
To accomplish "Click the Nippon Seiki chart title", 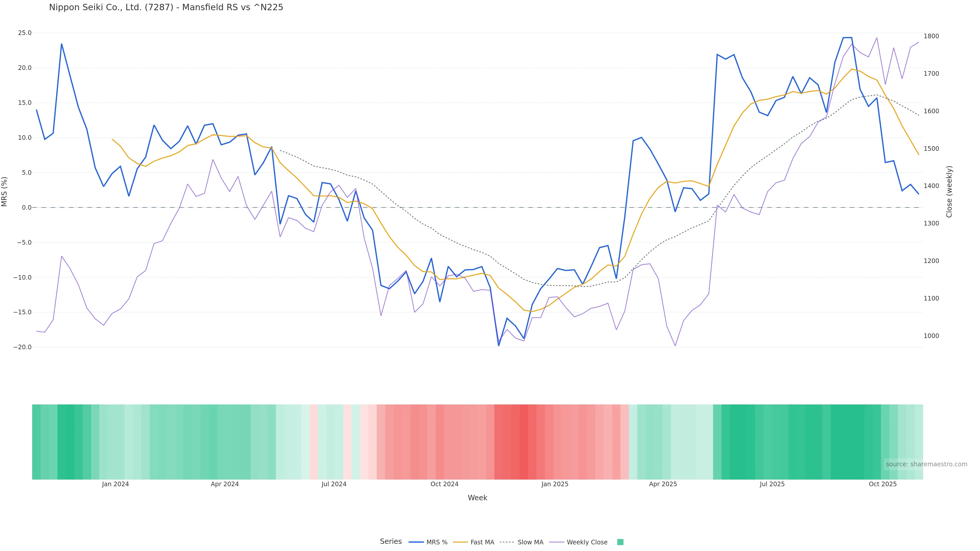I will pyautogui.click(x=166, y=7).
